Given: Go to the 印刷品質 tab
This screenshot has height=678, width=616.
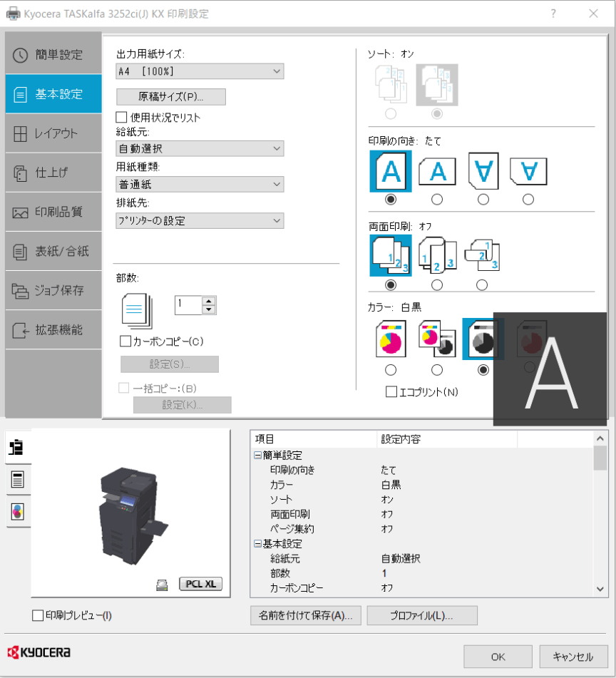Looking at the screenshot, I should click(53, 212).
